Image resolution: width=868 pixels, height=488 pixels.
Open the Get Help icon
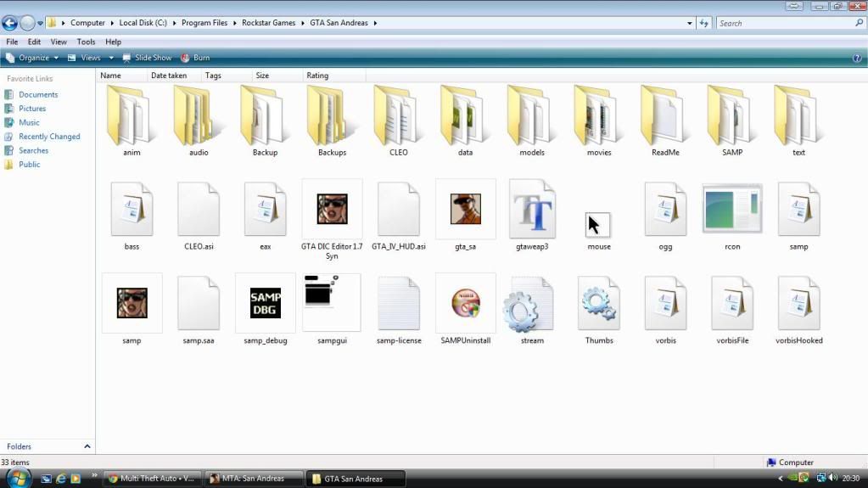click(x=856, y=58)
